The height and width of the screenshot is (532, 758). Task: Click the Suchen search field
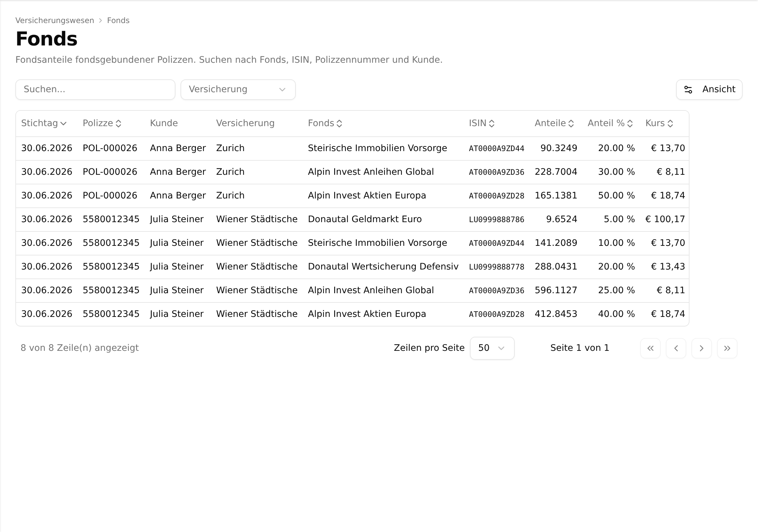coord(95,90)
